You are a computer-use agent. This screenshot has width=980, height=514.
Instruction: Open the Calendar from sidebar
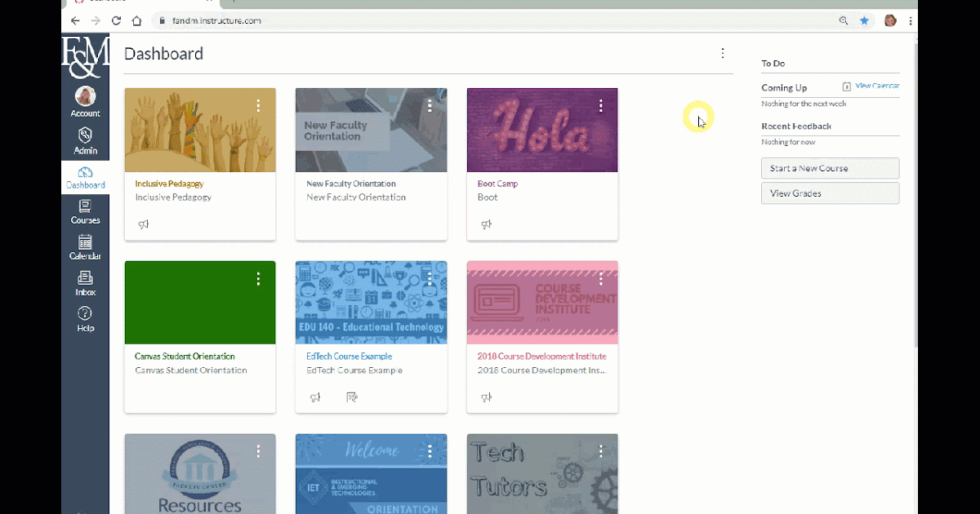coord(85,248)
